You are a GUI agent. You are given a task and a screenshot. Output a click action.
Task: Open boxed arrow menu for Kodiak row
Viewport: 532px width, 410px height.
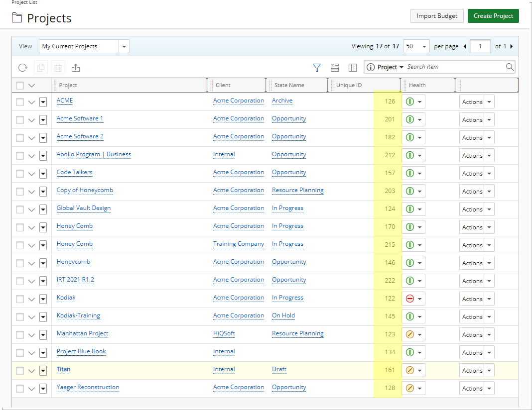click(43, 299)
